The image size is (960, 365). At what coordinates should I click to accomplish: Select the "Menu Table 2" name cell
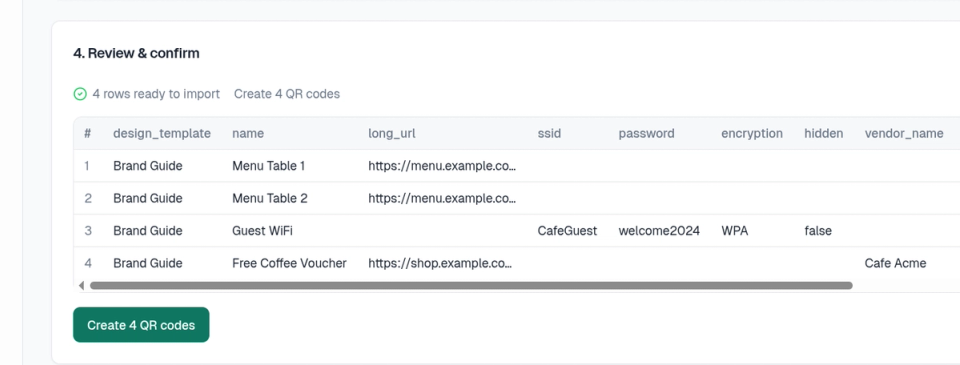pyautogui.click(x=269, y=198)
